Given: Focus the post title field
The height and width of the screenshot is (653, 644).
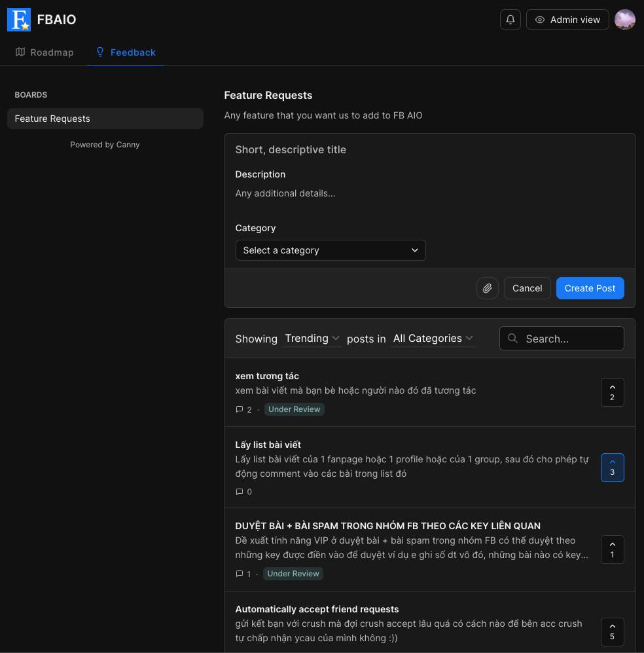Looking at the screenshot, I should coord(429,149).
